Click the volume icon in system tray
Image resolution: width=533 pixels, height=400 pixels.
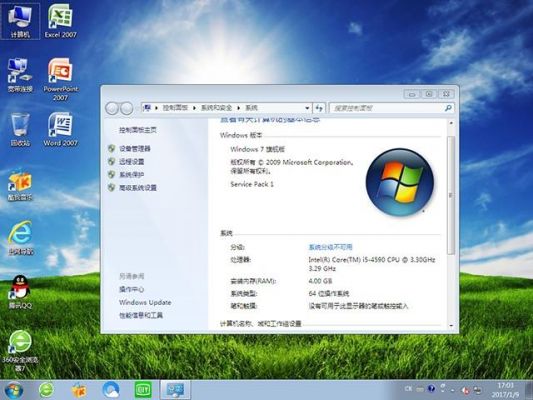point(466,390)
